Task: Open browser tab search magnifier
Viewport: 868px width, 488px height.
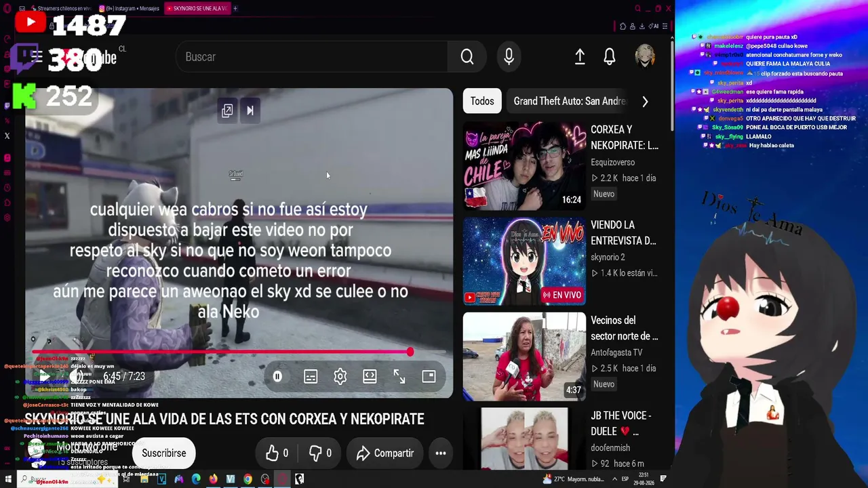Action: (x=637, y=8)
